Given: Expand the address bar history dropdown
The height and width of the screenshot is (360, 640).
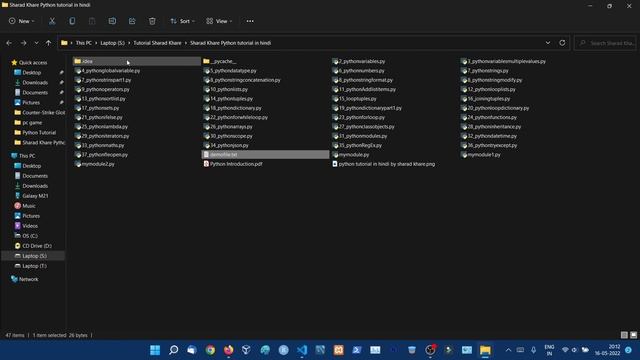Looking at the screenshot, I should (548, 43).
